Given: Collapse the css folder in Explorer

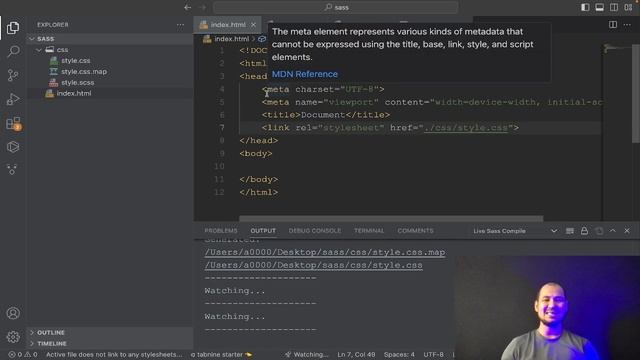Looking at the screenshot, I should pos(110,50).
